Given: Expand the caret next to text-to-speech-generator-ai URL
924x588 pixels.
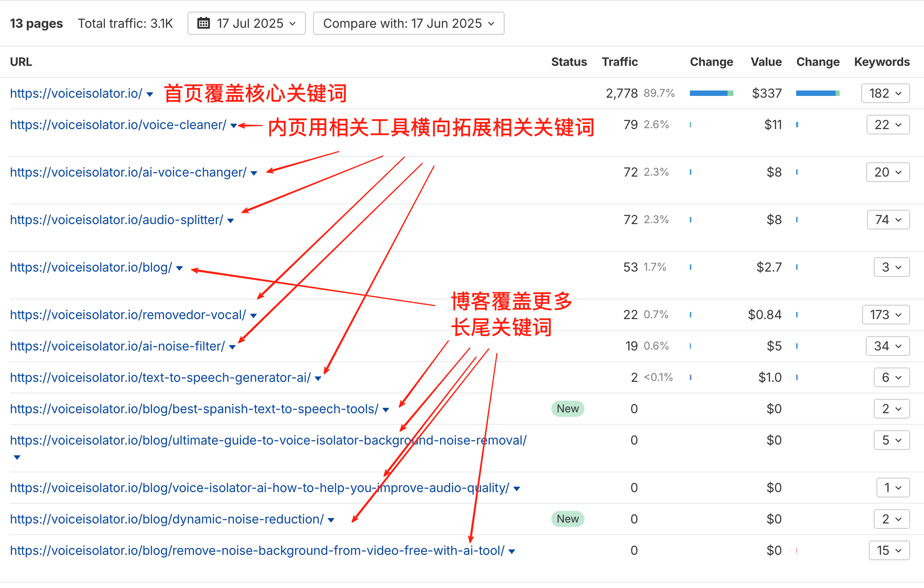Looking at the screenshot, I should (x=318, y=379).
